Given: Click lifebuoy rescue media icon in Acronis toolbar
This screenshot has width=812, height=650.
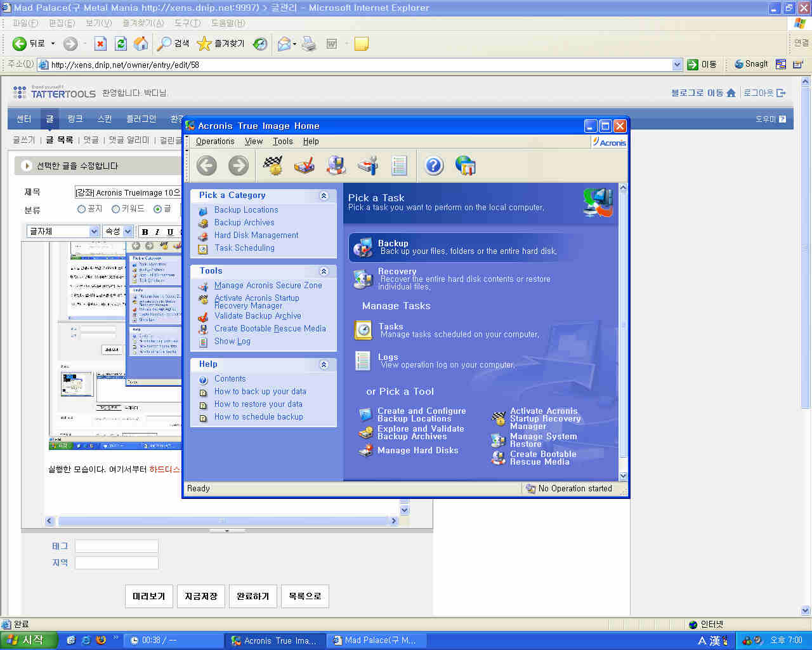Looking at the screenshot, I should pos(336,166).
